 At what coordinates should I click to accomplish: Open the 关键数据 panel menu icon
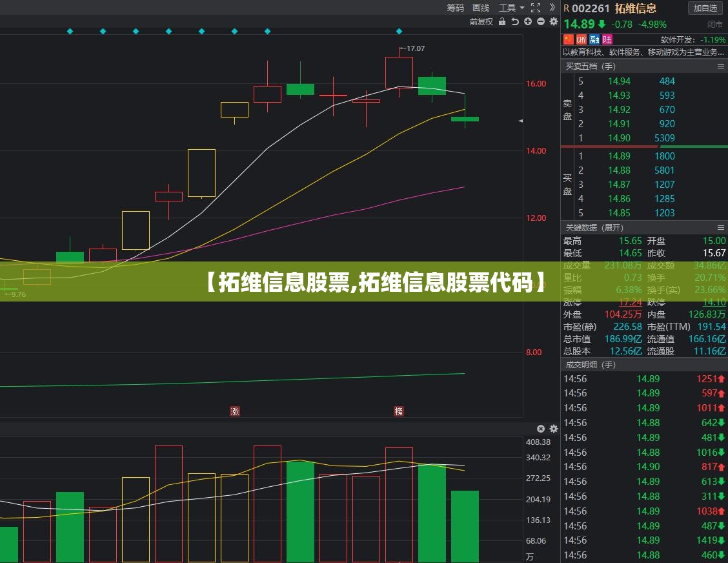point(720,228)
